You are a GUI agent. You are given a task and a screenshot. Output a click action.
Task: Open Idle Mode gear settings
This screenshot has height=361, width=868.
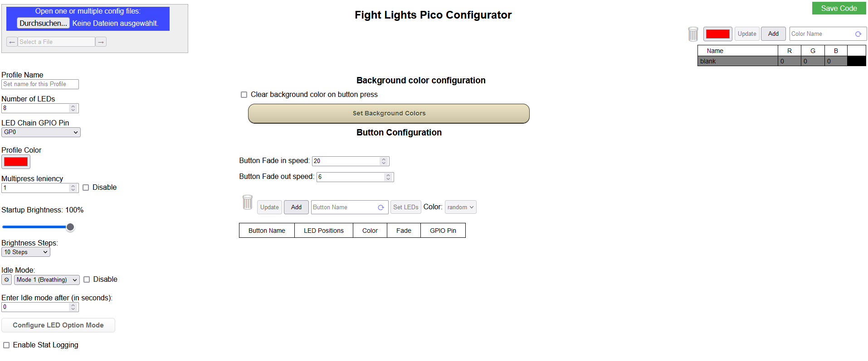click(x=6, y=280)
